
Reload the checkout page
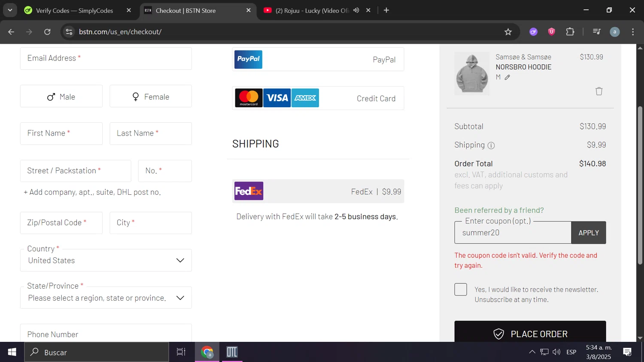(x=47, y=32)
